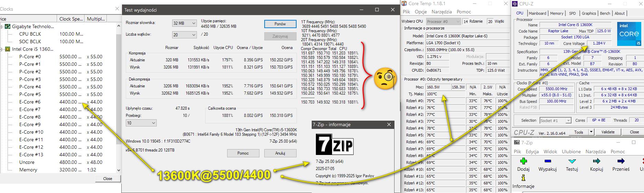The width and height of the screenshot is (644, 193).
Task: Switch to the Mainboard tab in CPU-Z
Action: (537, 13)
